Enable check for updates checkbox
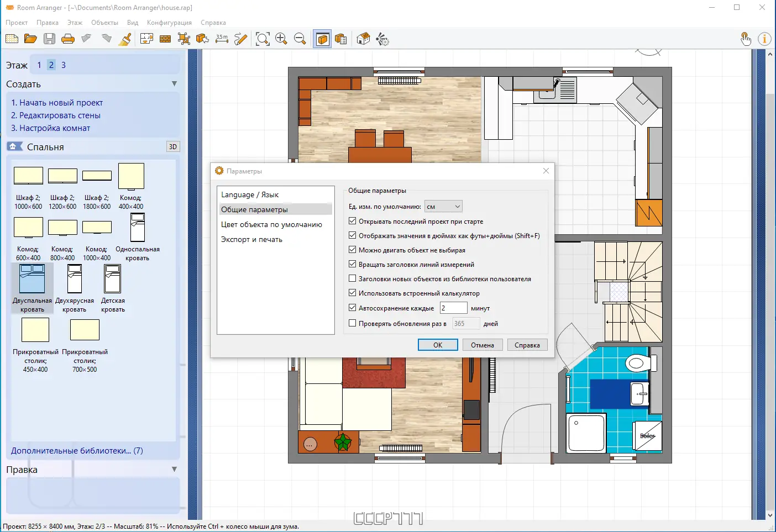The image size is (776, 532). point(353,323)
